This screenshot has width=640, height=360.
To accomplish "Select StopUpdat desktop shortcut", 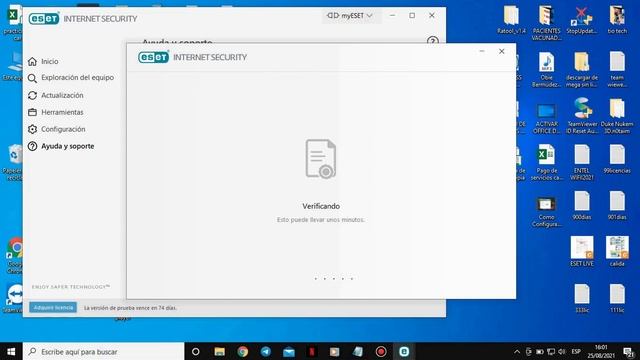I will [582, 20].
